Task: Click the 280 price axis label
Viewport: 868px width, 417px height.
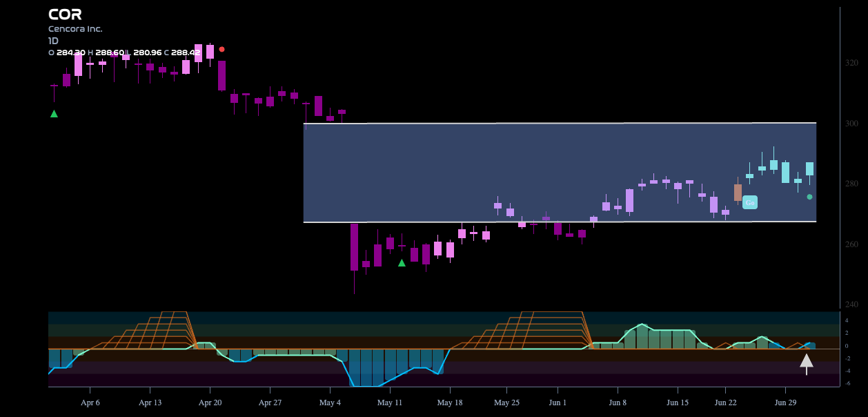Action: 851,184
